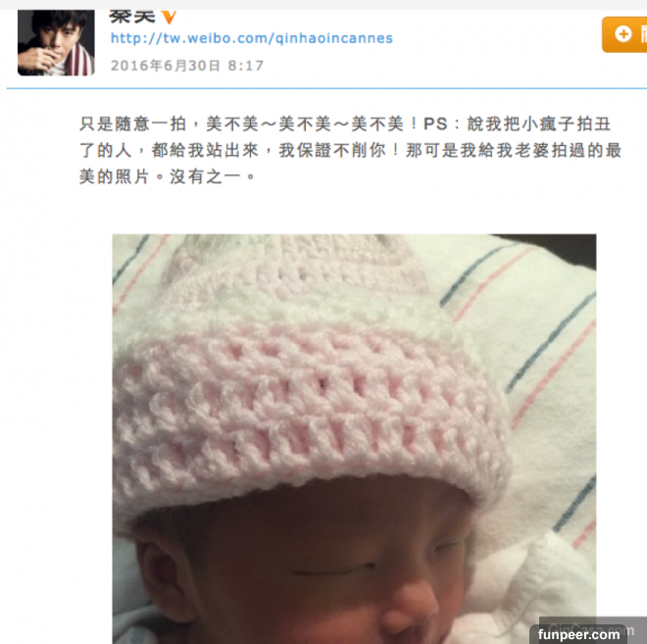This screenshot has height=644, width=647.
Task: Click the funpeer.com watermark label
Action: [x=579, y=634]
